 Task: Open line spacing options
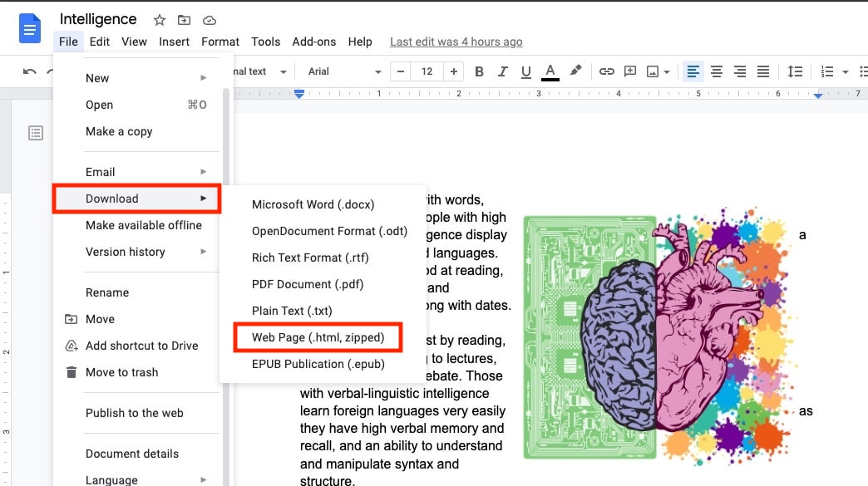point(794,71)
